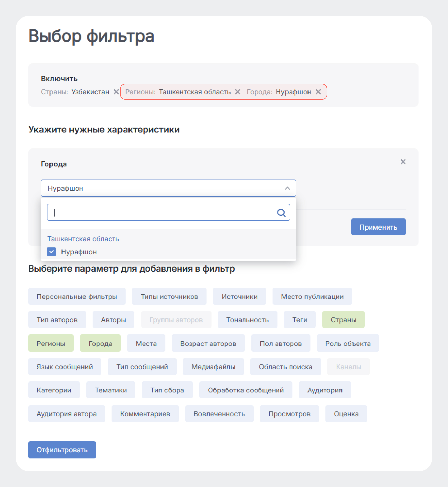Toggle the Страны filter parameter
This screenshot has height=487, width=448.
pyautogui.click(x=343, y=320)
